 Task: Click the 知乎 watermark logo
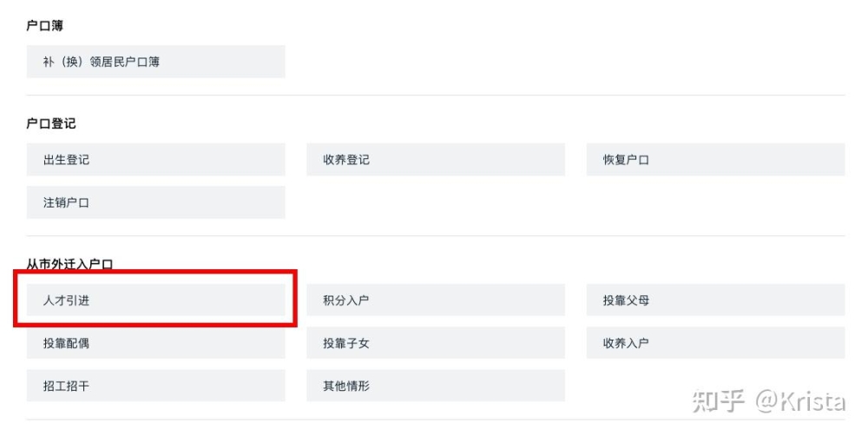click(718, 401)
